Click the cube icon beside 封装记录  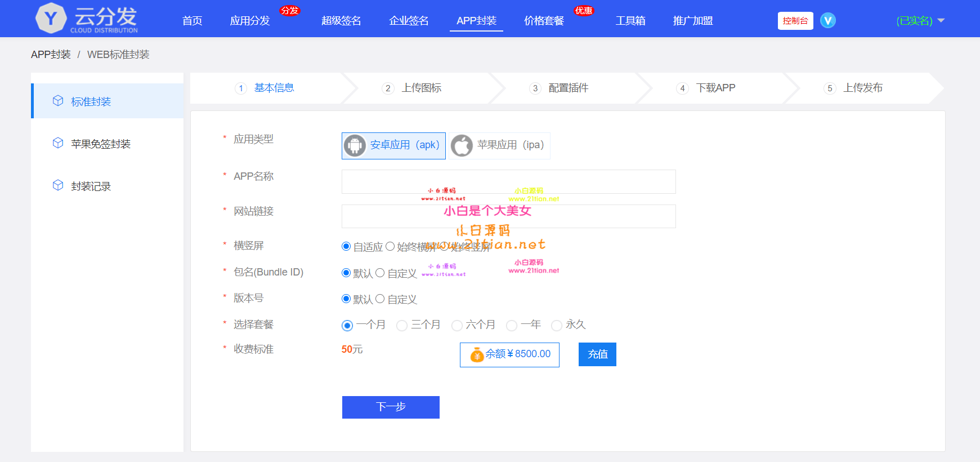point(58,185)
